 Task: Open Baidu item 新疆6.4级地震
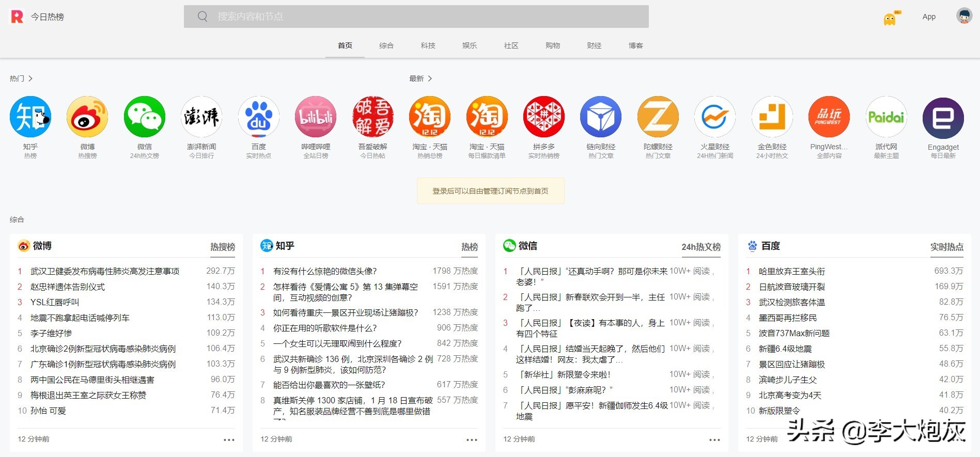[785, 349]
